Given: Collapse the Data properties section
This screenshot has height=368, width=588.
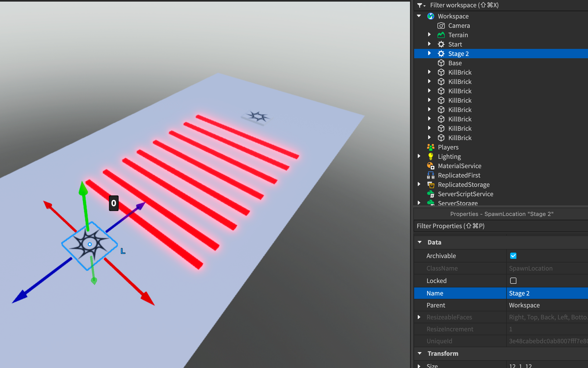Looking at the screenshot, I should (420, 242).
